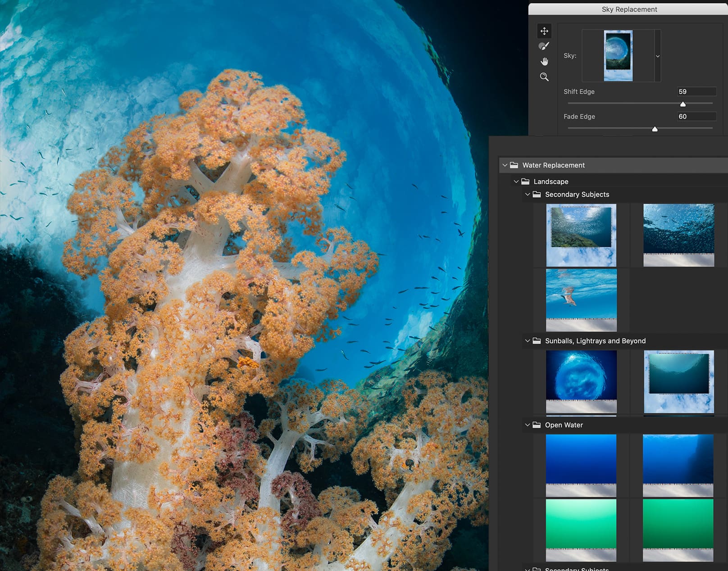Click the Shift Edge slider handle
Screen dimensions: 728x571
click(x=683, y=104)
